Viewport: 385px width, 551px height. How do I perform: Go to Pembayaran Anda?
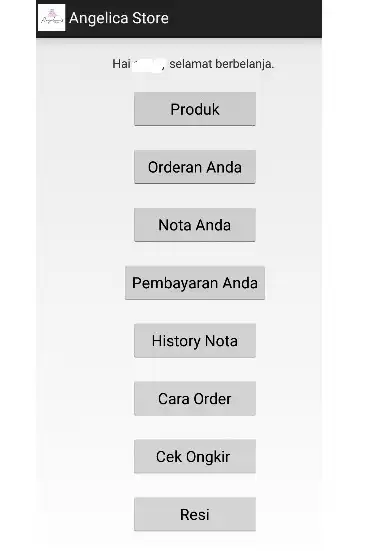pyautogui.click(x=195, y=283)
